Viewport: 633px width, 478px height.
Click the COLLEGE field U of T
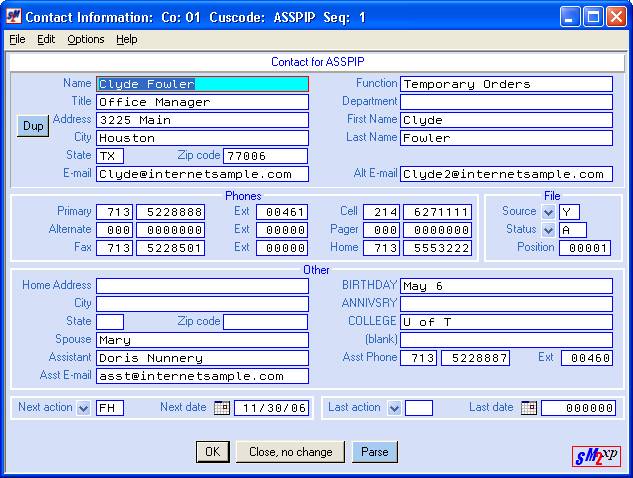pyautogui.click(x=507, y=322)
